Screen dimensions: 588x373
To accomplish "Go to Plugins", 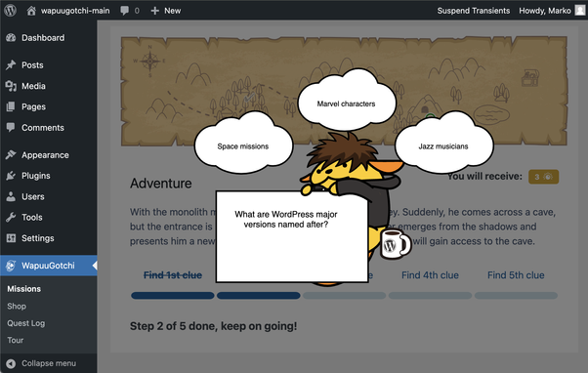I will pos(49,176).
